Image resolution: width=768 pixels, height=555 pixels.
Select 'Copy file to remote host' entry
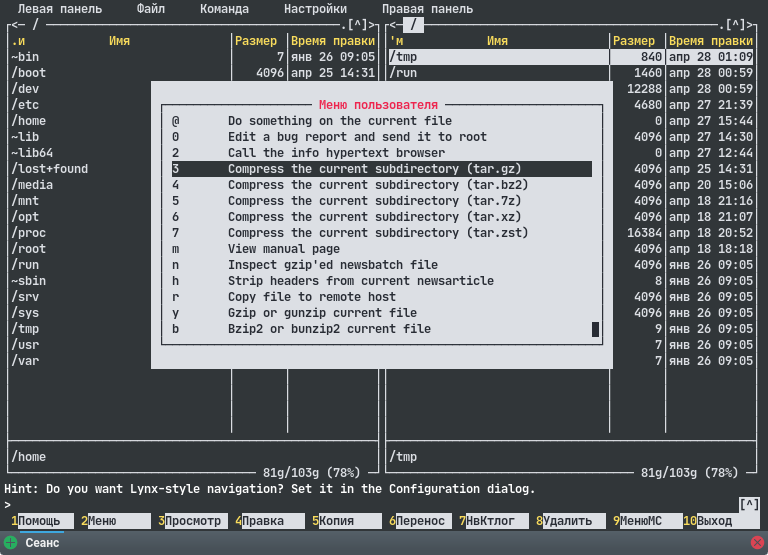[382, 297]
